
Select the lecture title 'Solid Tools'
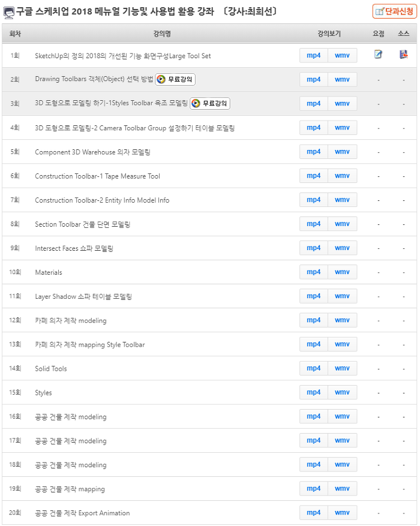51,369
